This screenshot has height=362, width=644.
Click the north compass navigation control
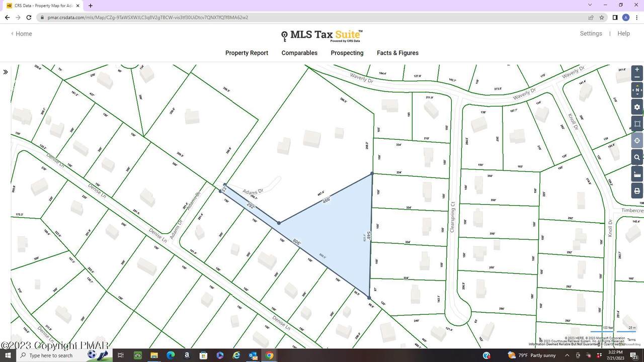tap(637, 90)
